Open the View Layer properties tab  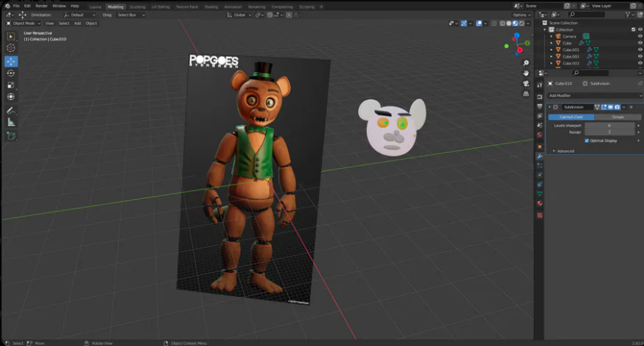(x=540, y=116)
